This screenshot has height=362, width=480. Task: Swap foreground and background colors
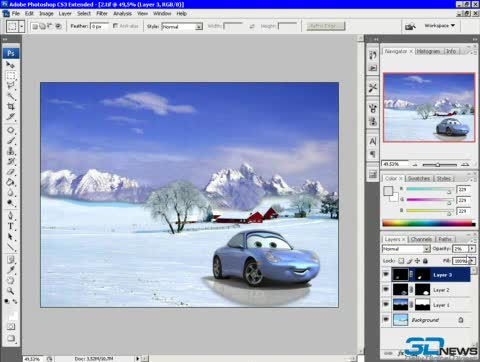[15, 301]
